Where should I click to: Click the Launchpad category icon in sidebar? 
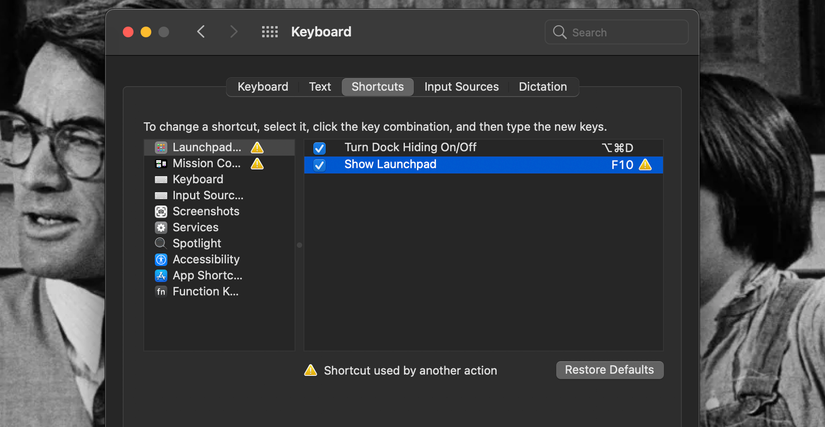pyautogui.click(x=161, y=147)
